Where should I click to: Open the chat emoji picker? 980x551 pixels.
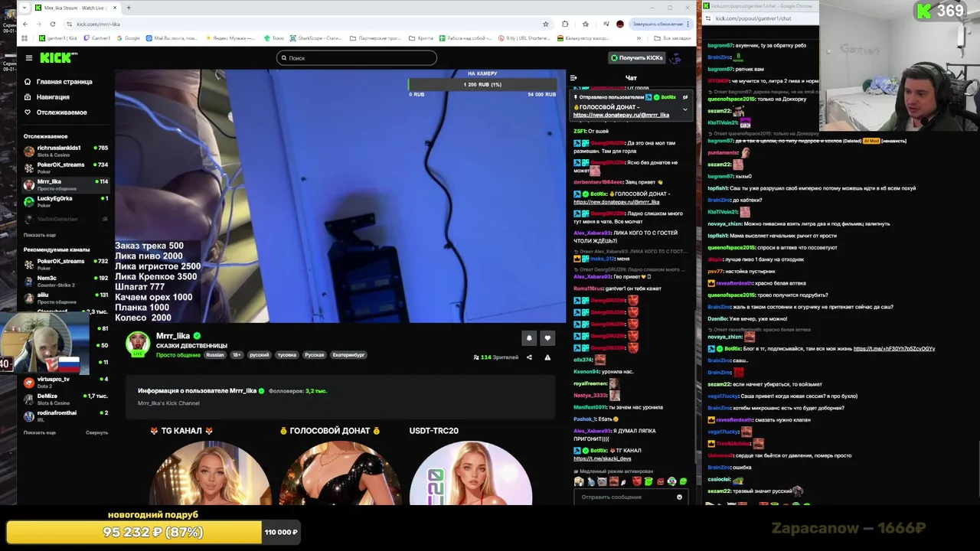(679, 497)
